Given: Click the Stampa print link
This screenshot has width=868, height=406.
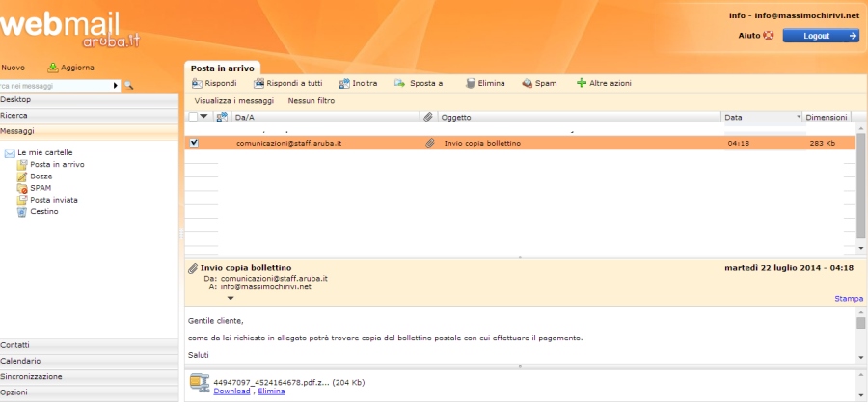Looking at the screenshot, I should click(x=849, y=299).
